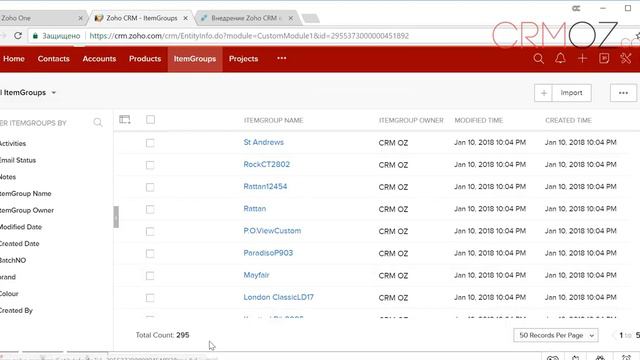The width and height of the screenshot is (640, 360).
Task: Open the RockCT2802 item group
Action: (x=267, y=164)
